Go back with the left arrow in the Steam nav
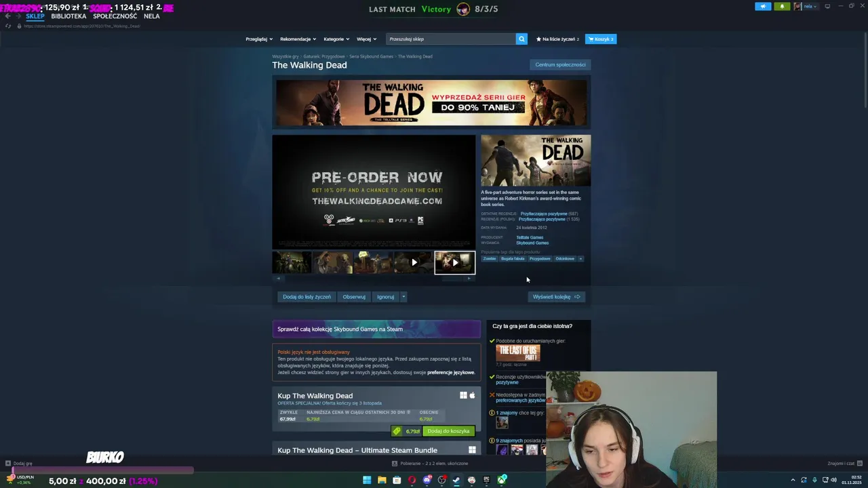This screenshot has width=868, height=488. click(8, 16)
